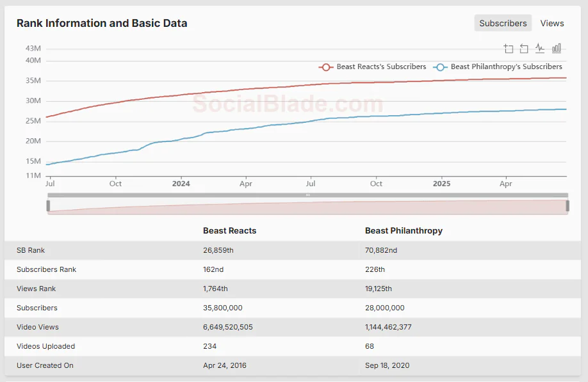The width and height of the screenshot is (588, 382).
Task: Click the 'Beast Philanthropy' column header
Action: tap(404, 231)
